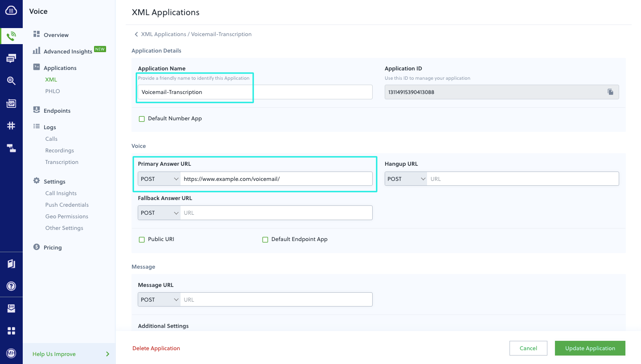Enable Default Endpoint App
Image resolution: width=641 pixels, height=364 pixels.
point(265,239)
